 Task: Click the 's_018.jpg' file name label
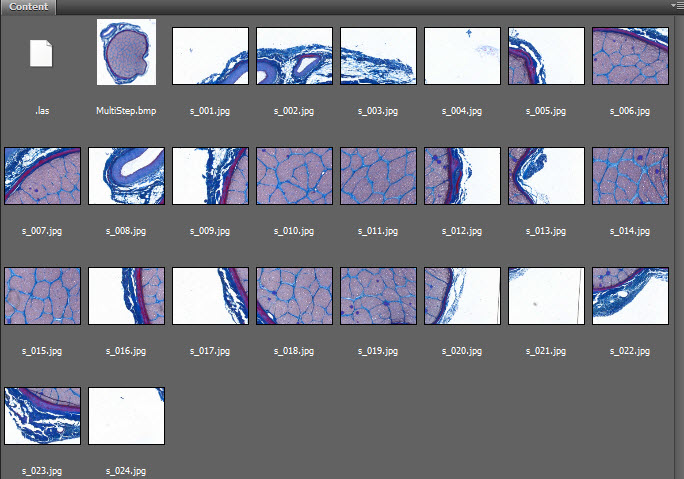click(294, 351)
